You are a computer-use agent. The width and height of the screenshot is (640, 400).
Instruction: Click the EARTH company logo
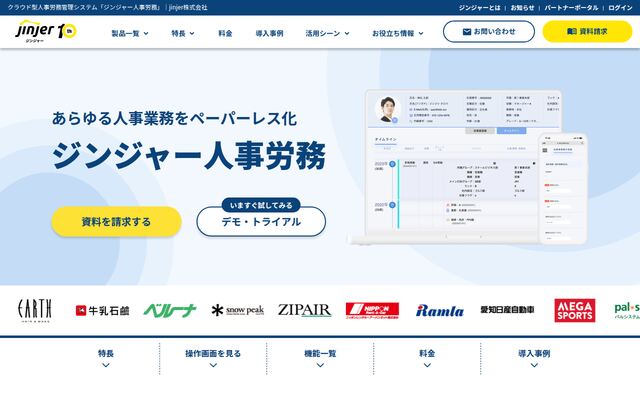35,311
